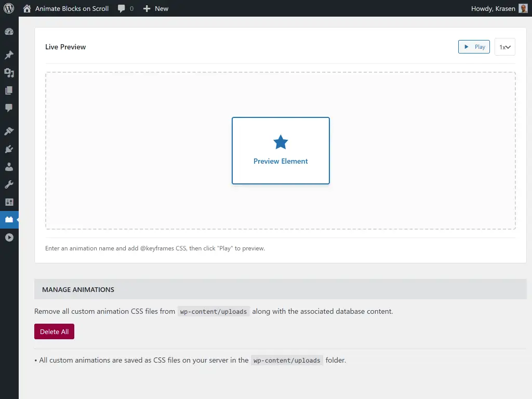Open the Users profile icon

point(9,167)
